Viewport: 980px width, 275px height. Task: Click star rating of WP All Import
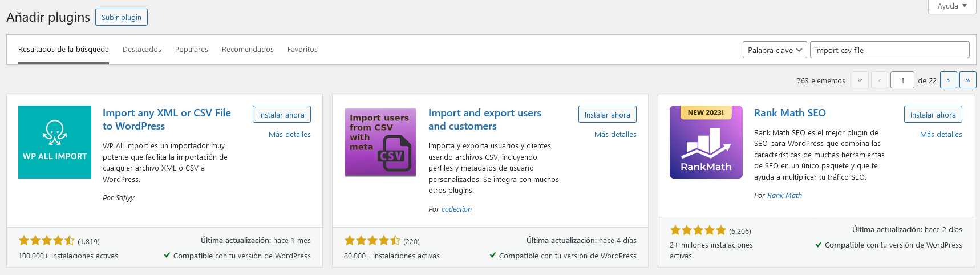47,241
